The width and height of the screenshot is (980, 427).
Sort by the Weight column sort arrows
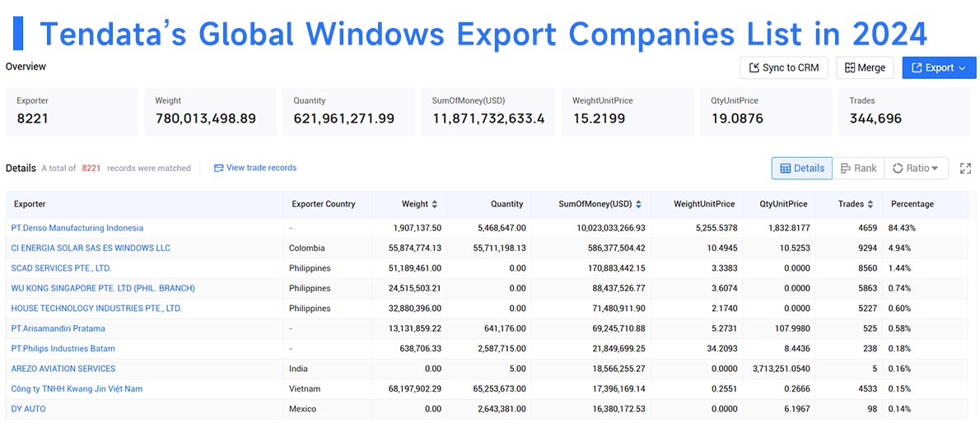point(435,204)
